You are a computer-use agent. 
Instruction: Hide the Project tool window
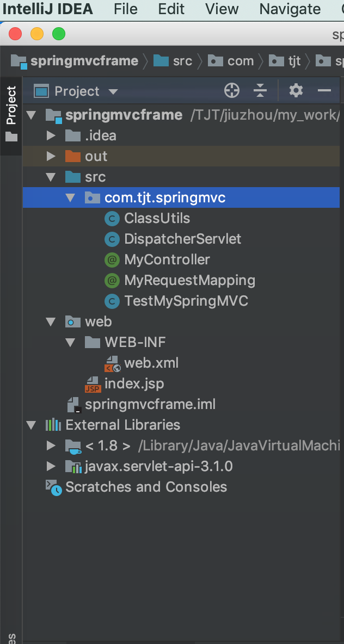324,91
